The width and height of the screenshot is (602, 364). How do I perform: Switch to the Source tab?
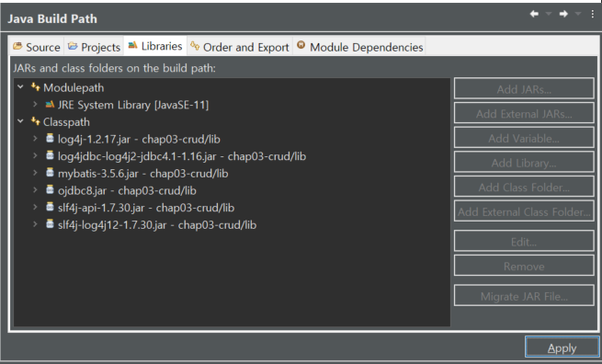[x=37, y=47]
